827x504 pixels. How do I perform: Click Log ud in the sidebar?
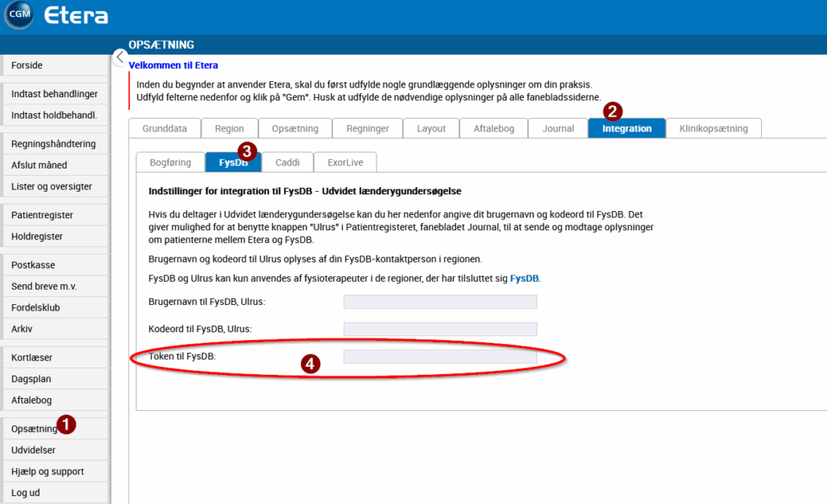pos(55,493)
